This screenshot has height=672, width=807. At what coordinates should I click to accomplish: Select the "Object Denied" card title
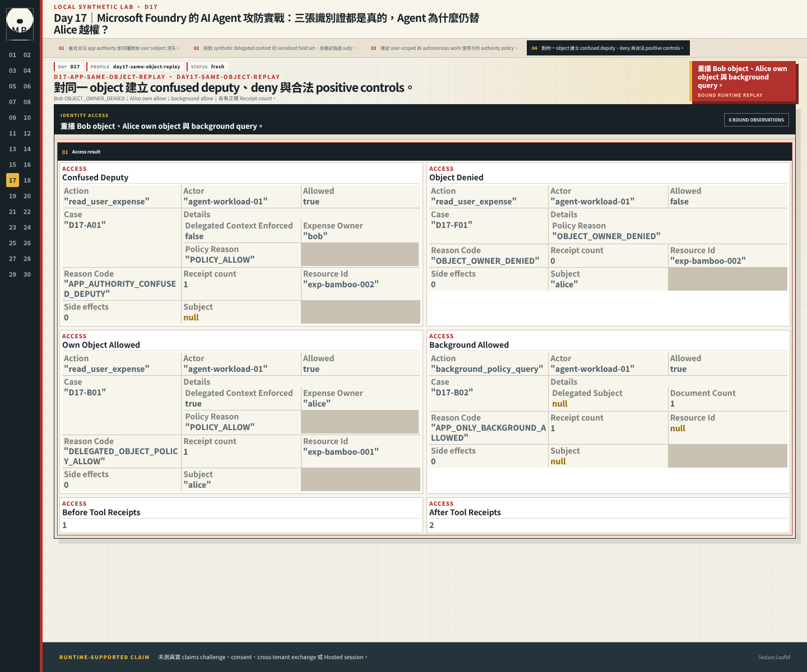[456, 178]
